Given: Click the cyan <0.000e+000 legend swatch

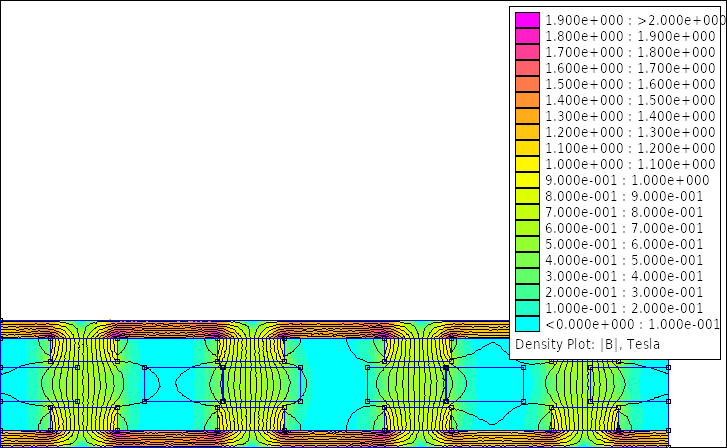Looking at the screenshot, I should click(527, 324).
